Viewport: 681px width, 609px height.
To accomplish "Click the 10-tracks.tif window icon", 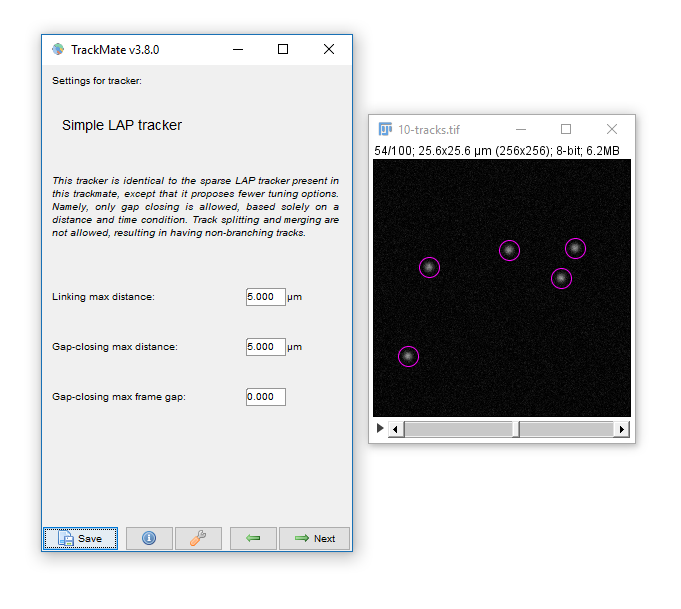I will 385,129.
